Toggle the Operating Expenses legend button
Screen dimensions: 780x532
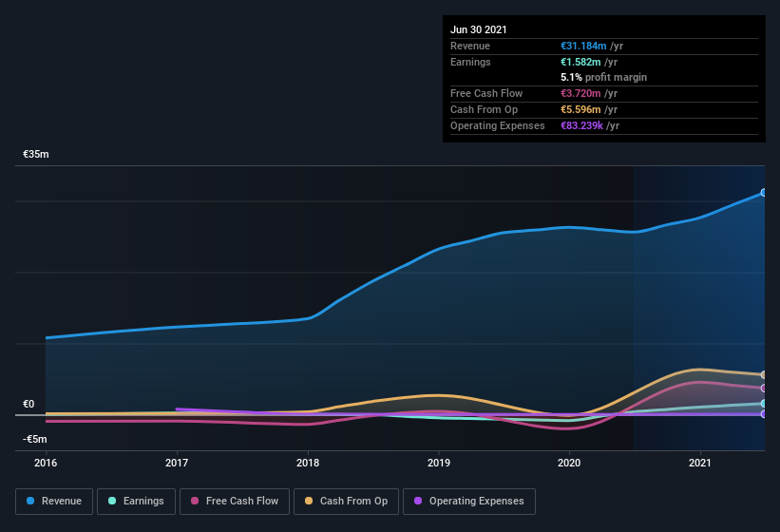[x=469, y=502]
